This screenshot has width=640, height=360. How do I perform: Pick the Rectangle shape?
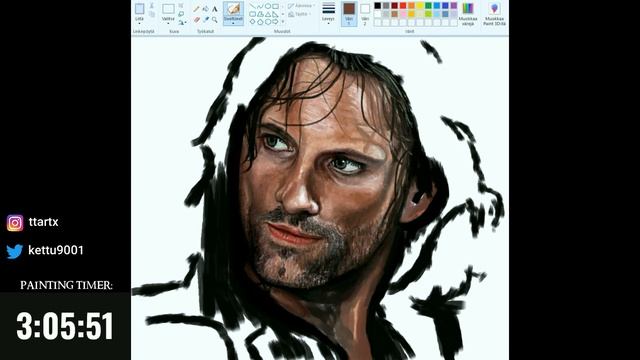coord(276,6)
